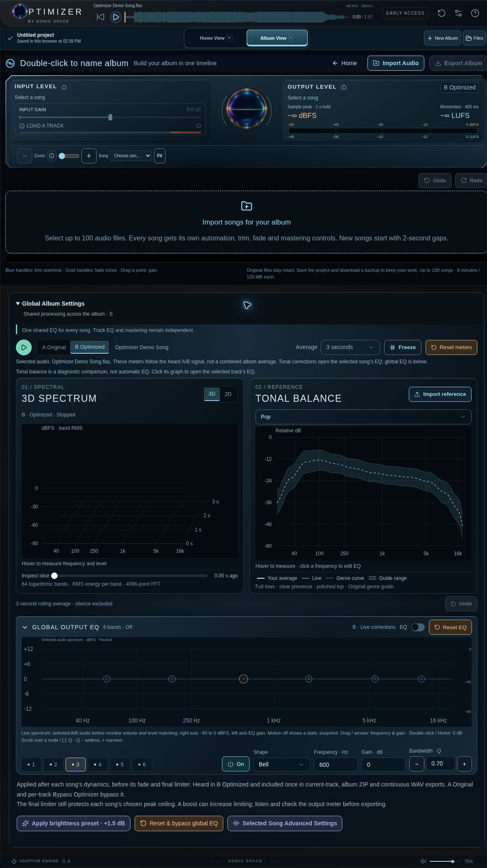Select B Optimized in the A/B switch
The image size is (487, 868).
pos(90,347)
